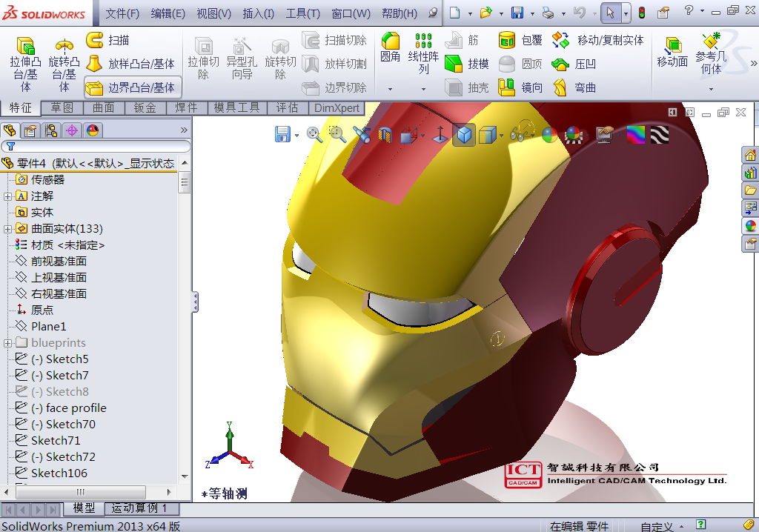Select the 线性阵列 linear pattern tool
The image size is (759, 532).
pos(423,53)
